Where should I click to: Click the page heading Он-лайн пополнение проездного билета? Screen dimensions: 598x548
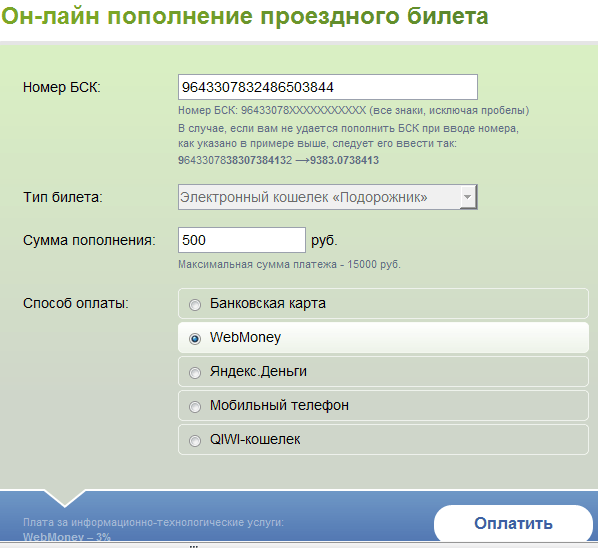pos(245,16)
